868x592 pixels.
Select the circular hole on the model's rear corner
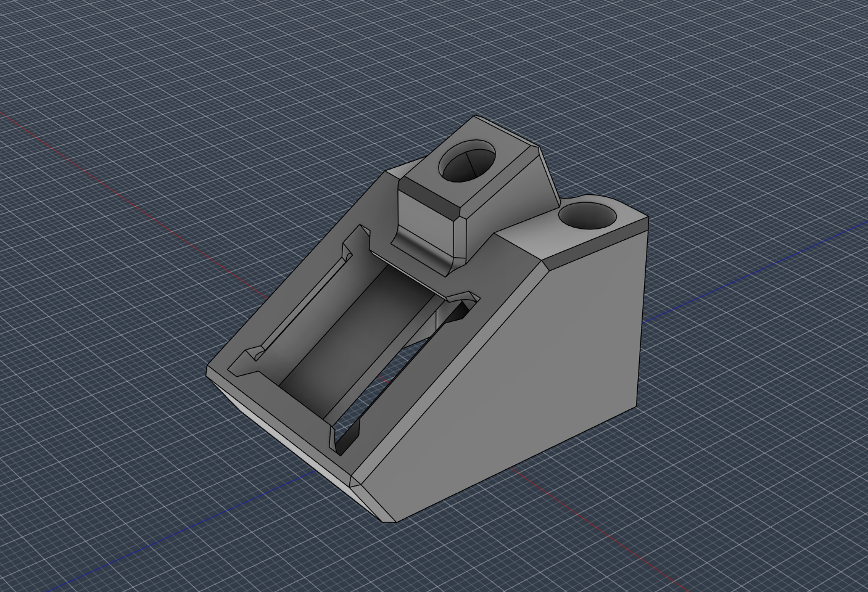[587, 215]
